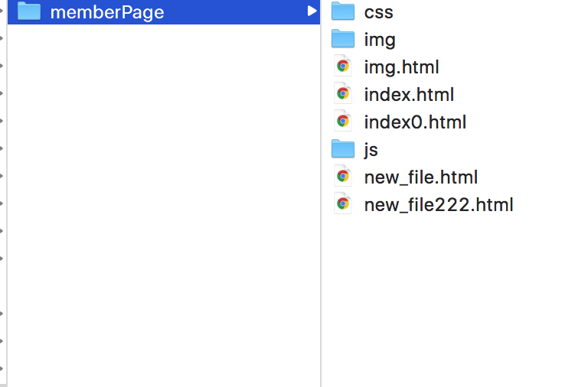Select the new_file222.html file name
Screen dimensions: 588x387
(439, 205)
